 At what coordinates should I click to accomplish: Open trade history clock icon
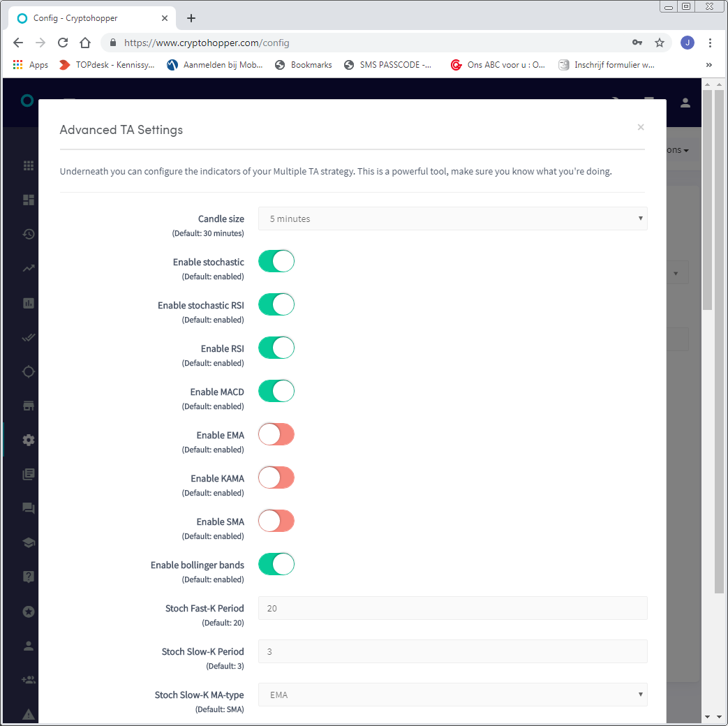pyautogui.click(x=29, y=234)
